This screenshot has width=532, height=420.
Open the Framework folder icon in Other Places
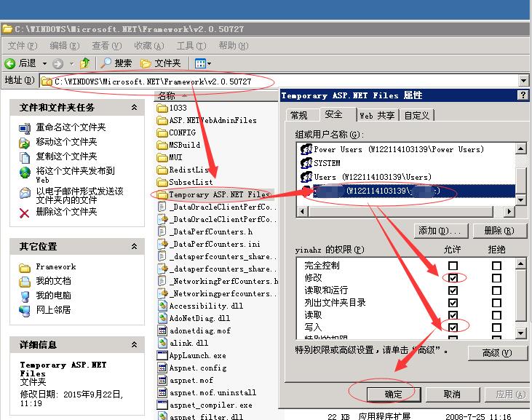pos(25,268)
